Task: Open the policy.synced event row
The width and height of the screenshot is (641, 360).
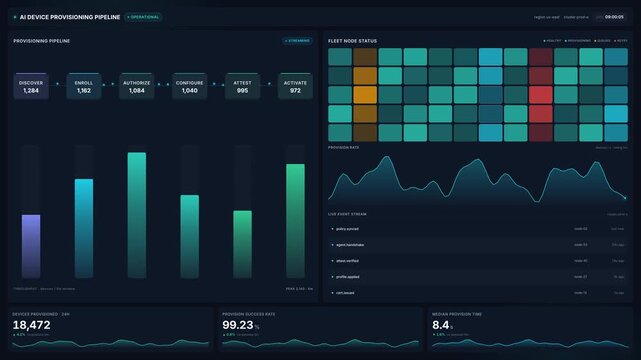Action: (x=477, y=229)
